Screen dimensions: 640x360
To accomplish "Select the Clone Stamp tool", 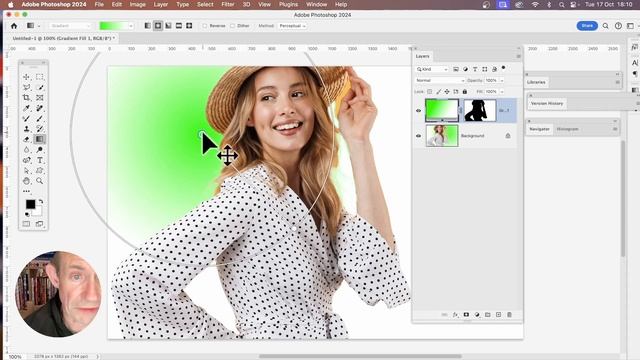I will pyautogui.click(x=26, y=129).
